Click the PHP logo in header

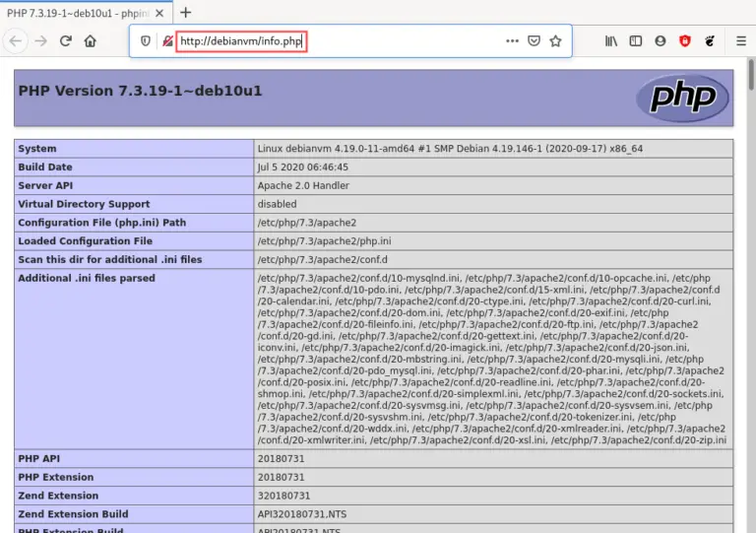(681, 98)
